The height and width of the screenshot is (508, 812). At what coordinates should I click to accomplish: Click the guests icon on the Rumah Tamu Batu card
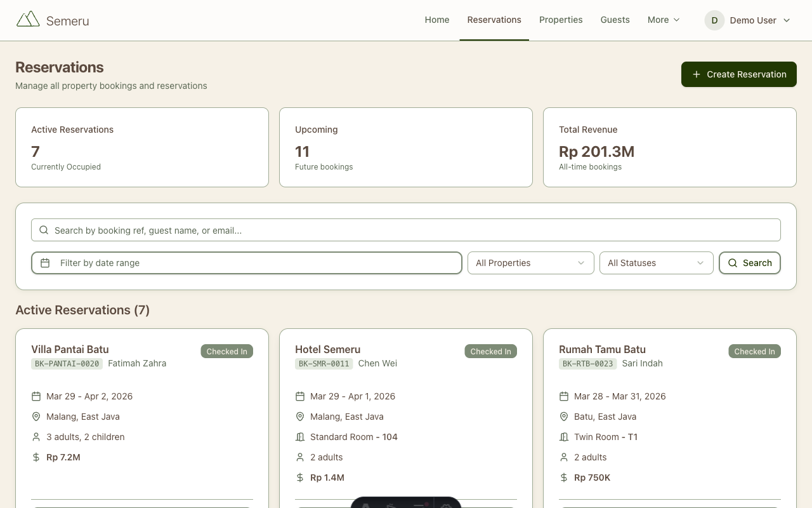(564, 457)
